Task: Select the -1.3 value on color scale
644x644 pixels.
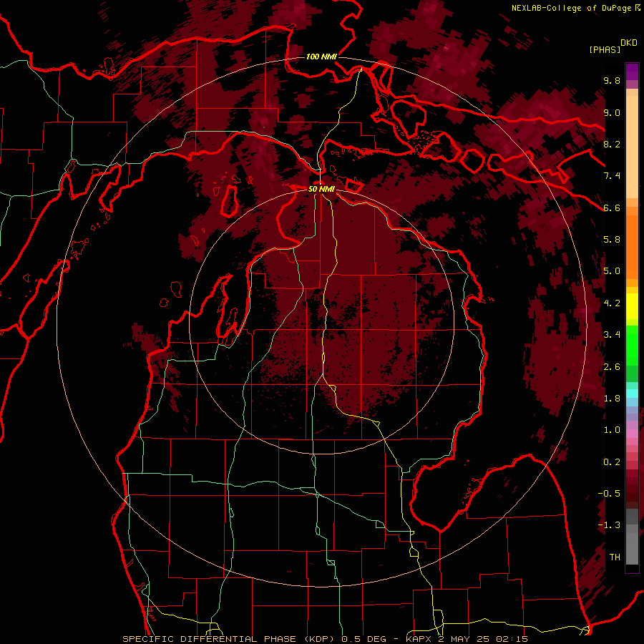Action: tap(609, 525)
